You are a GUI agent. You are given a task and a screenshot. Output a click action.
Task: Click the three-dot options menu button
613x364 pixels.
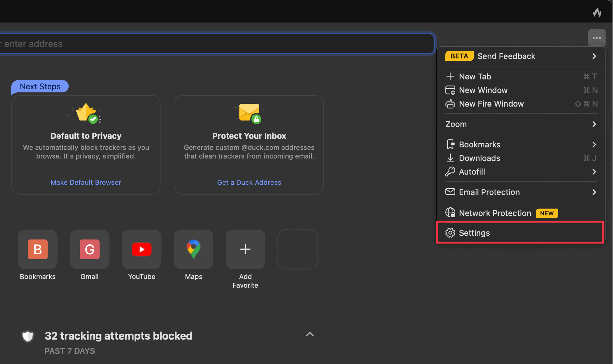click(597, 38)
